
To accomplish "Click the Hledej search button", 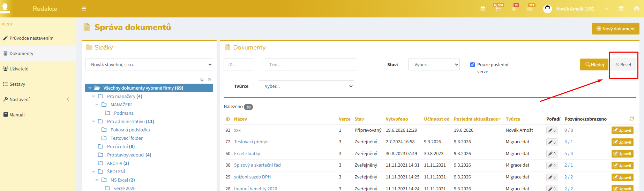I will tap(594, 64).
